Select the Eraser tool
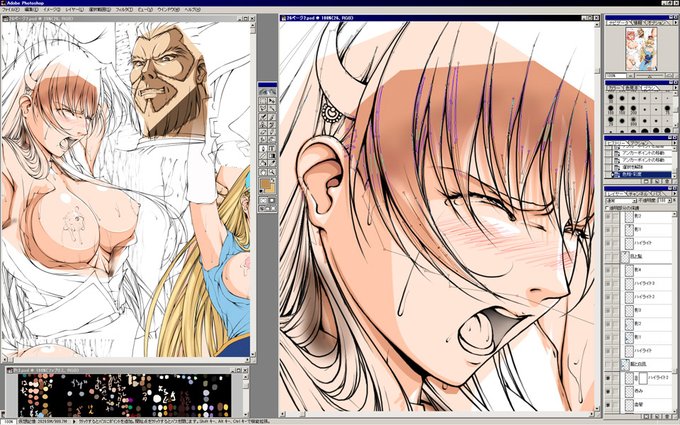This screenshot has width=680, height=425. click(x=263, y=132)
